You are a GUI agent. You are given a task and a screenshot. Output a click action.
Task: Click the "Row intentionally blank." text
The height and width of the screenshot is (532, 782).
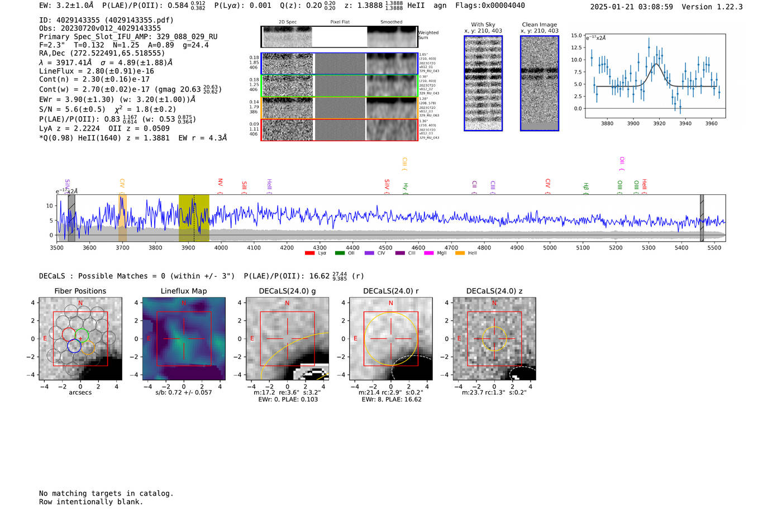click(x=91, y=502)
